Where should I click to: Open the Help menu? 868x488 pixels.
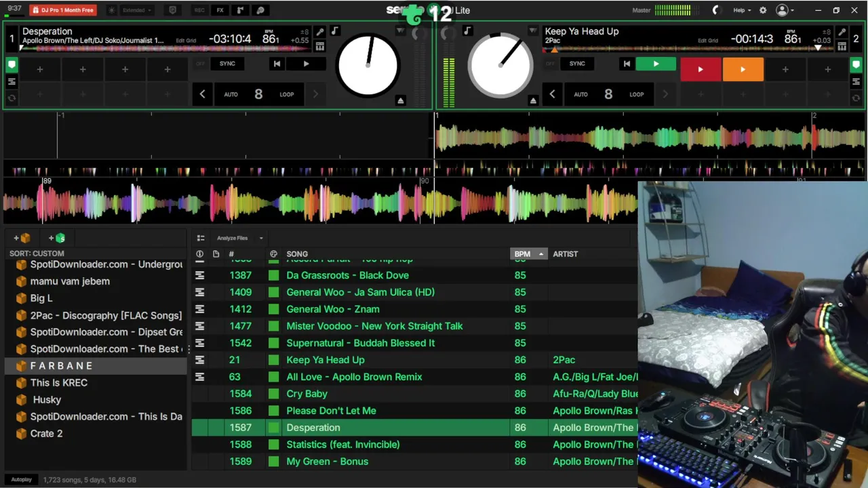pyautogui.click(x=742, y=10)
